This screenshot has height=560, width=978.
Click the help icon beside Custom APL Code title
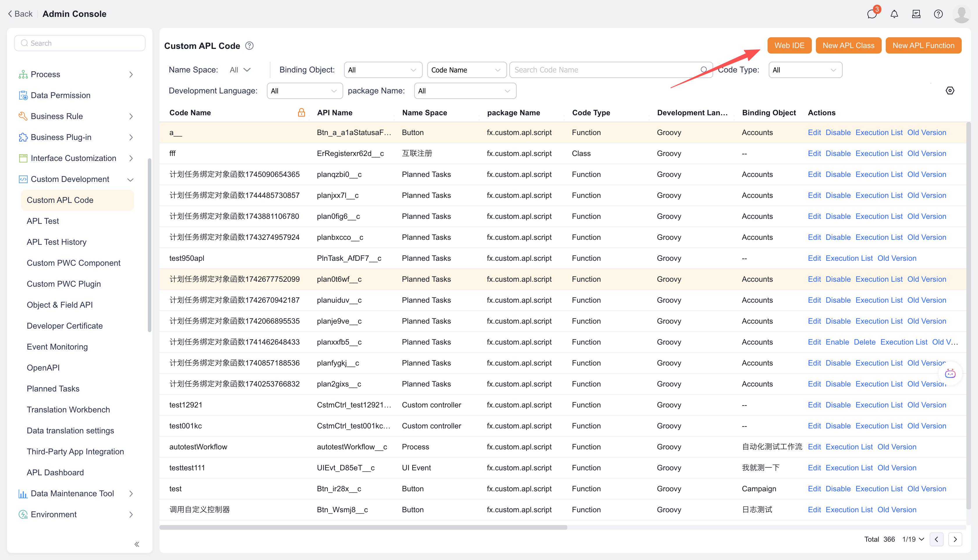coord(249,46)
